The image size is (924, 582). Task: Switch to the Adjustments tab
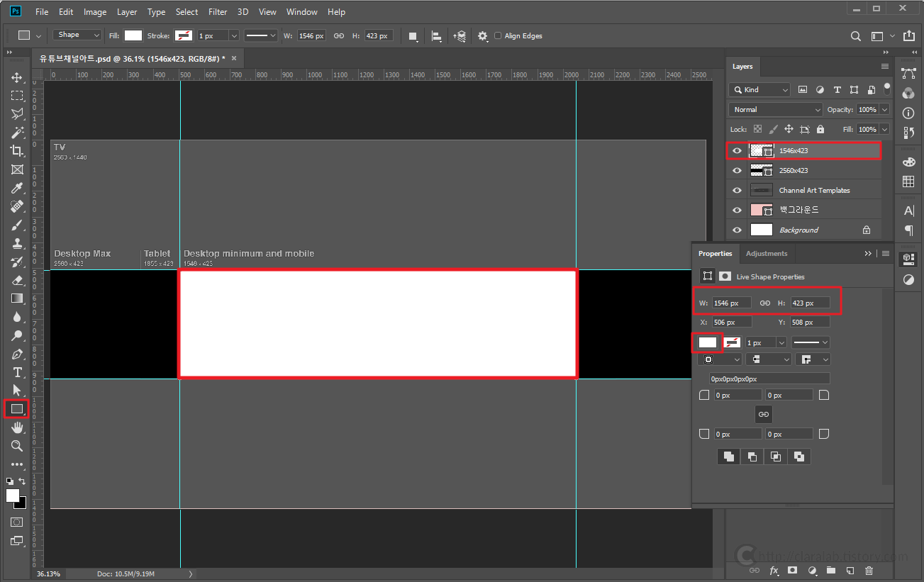click(x=767, y=254)
